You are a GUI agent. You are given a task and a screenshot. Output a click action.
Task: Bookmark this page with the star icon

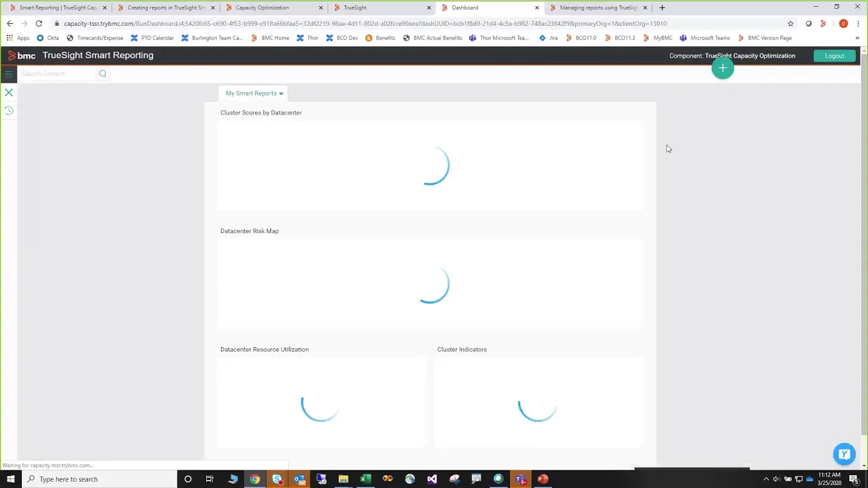click(790, 24)
